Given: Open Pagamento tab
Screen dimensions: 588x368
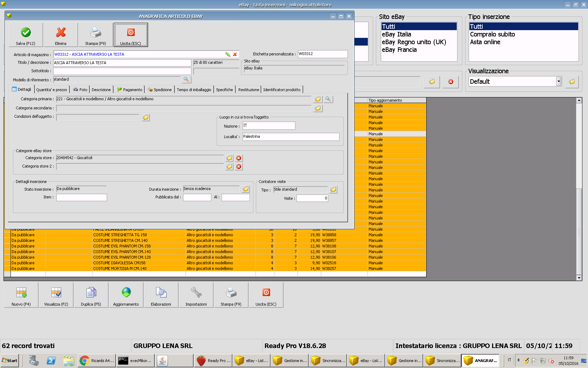Looking at the screenshot, I should (129, 90).
